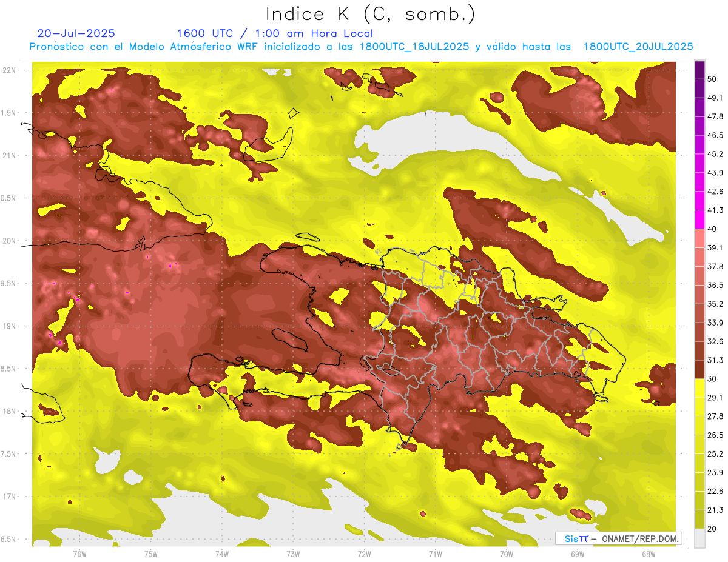Click the legend value 26.5

715,435
